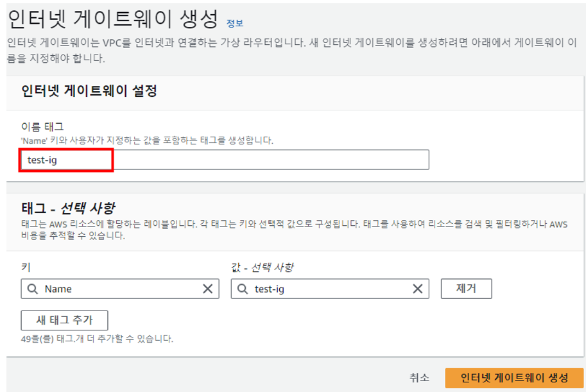Clear the Name key field with X
Screen dimensions: 586x392
click(207, 289)
